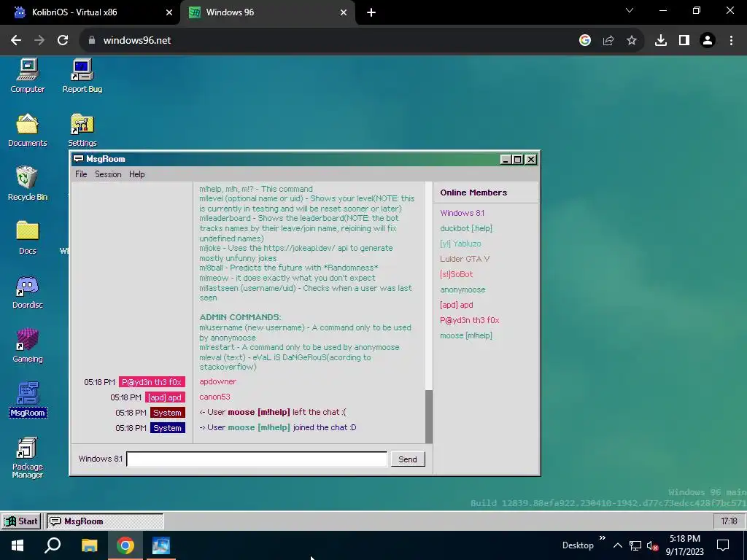Screen dimensions: 747x560
Task: Open the Docs folder icon
Action: pyautogui.click(x=27, y=238)
